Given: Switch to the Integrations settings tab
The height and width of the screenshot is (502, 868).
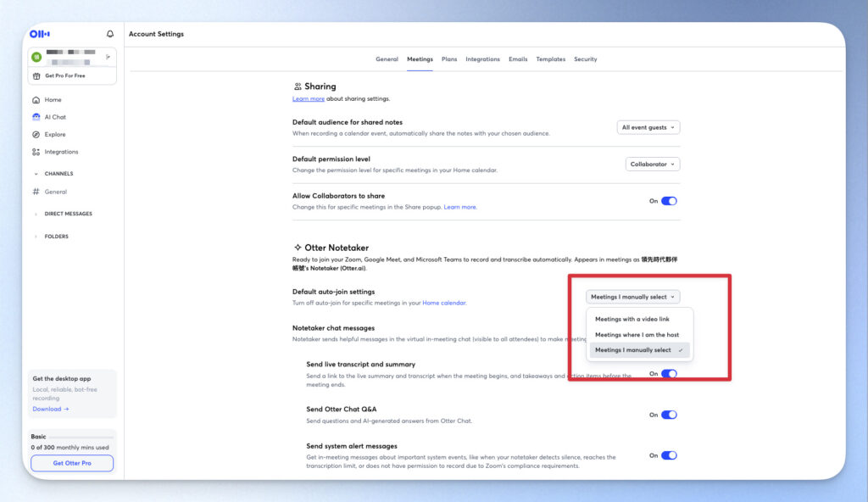Looking at the screenshot, I should point(482,59).
